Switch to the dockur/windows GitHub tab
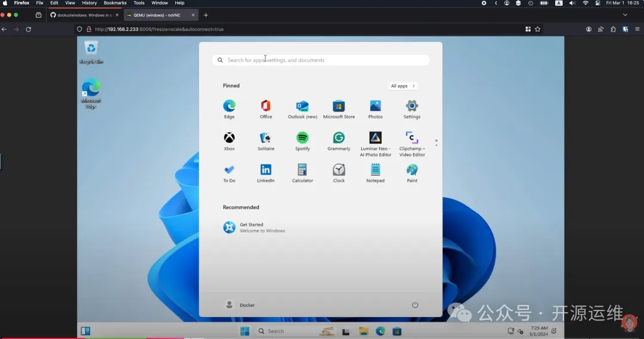The width and height of the screenshot is (644, 339). click(83, 15)
